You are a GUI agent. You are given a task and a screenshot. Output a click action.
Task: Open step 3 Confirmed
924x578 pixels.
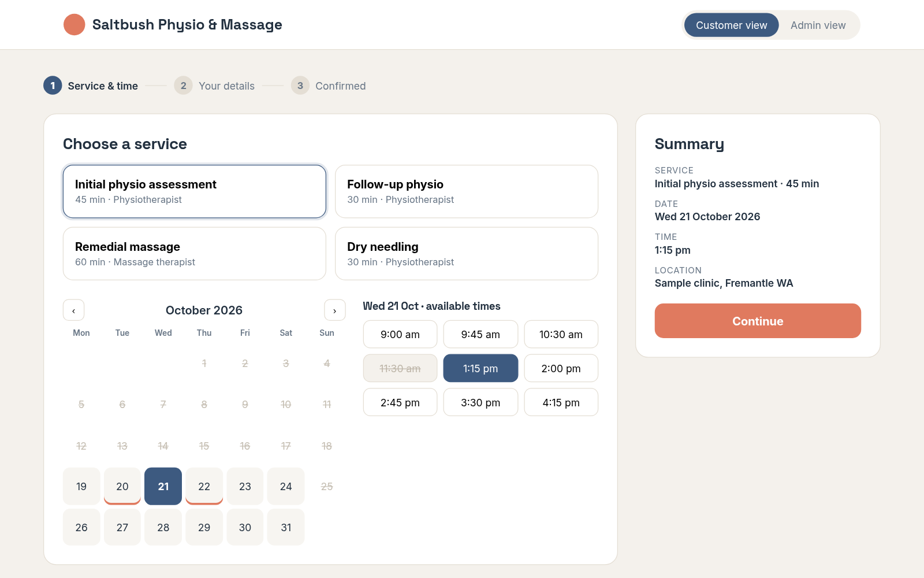click(329, 86)
